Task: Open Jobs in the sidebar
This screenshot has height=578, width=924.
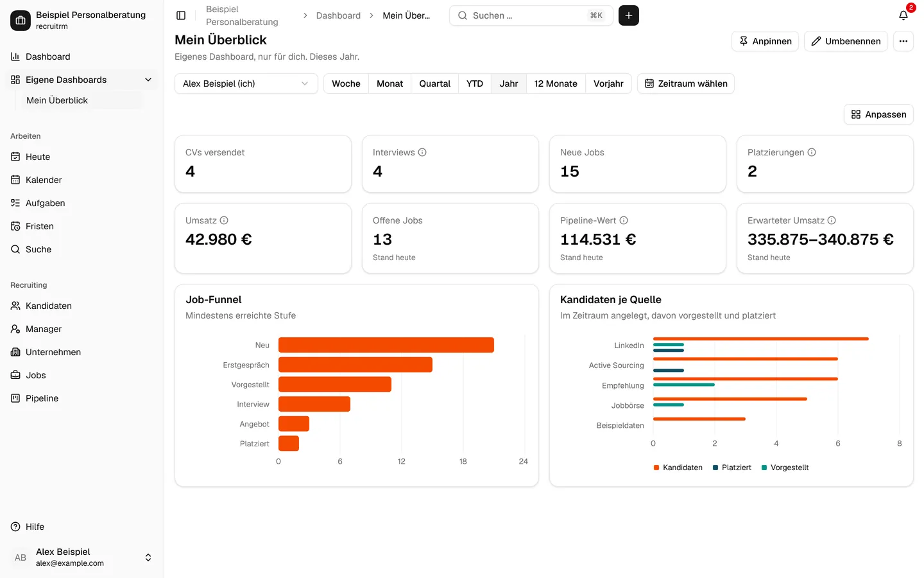Action: click(81, 375)
